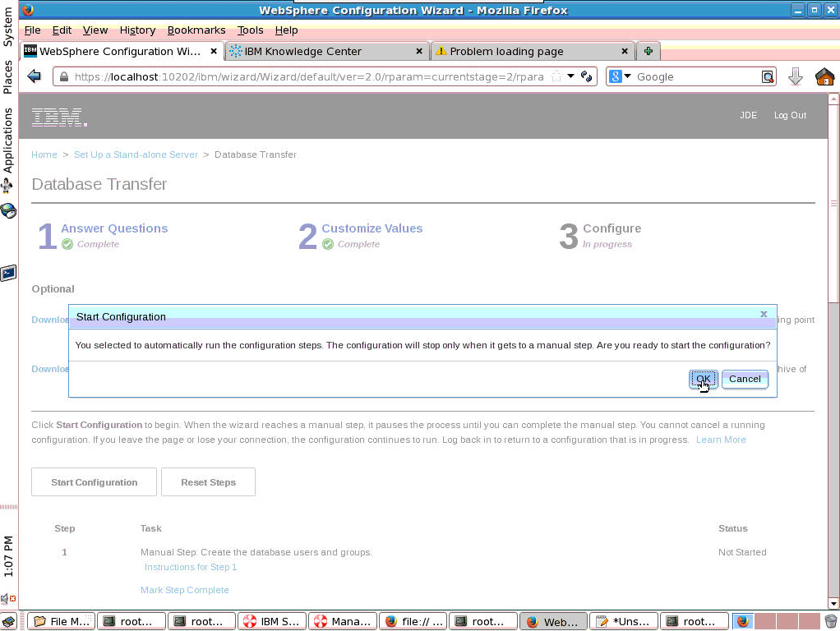Click Start Configuration page button

pos(95,482)
